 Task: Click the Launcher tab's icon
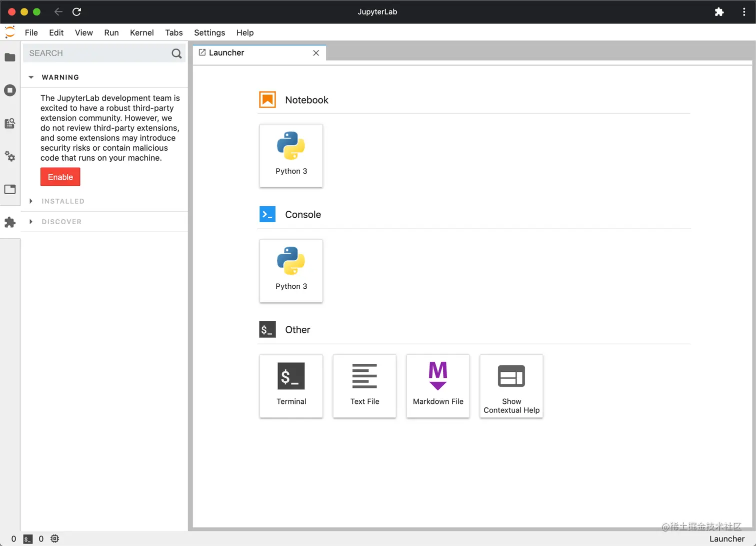click(x=202, y=53)
